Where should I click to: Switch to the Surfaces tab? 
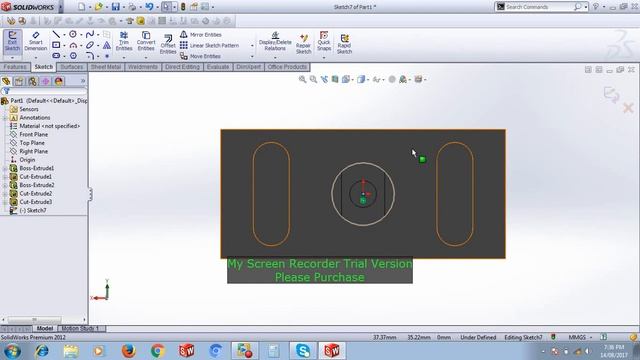pyautogui.click(x=71, y=67)
